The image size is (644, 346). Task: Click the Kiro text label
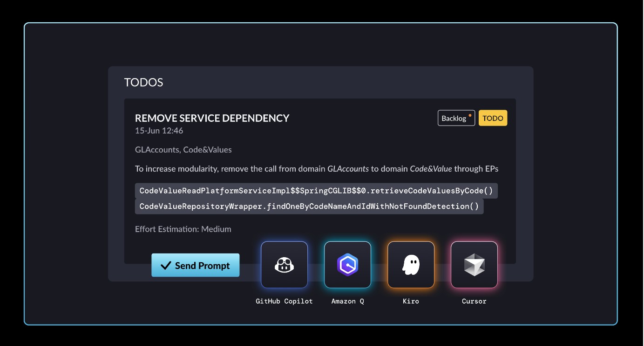[411, 301]
